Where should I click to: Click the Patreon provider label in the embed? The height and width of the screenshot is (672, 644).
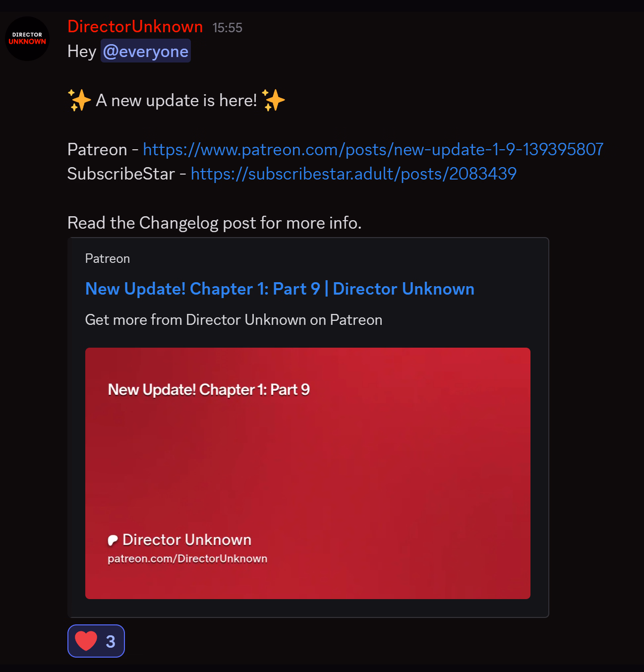108,258
